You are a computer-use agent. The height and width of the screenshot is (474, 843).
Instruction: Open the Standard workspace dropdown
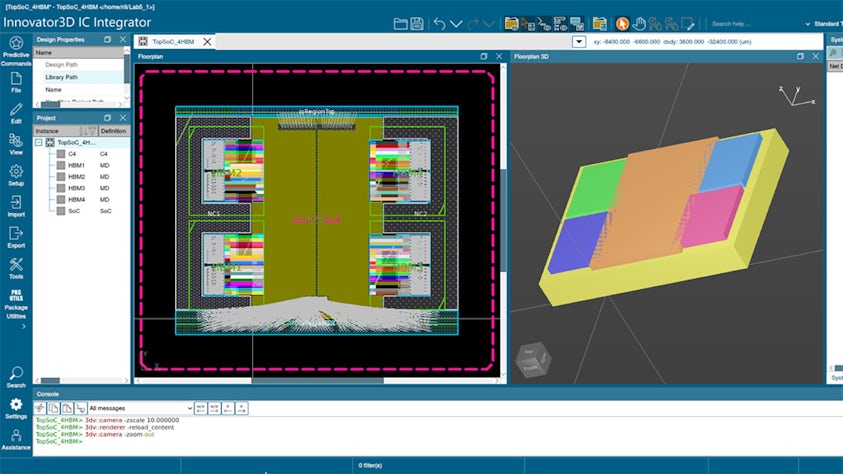(825, 24)
